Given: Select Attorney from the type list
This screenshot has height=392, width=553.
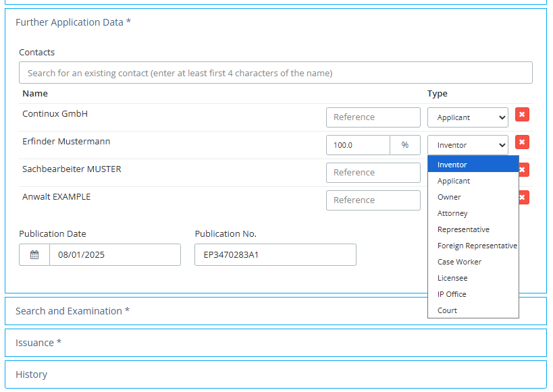Looking at the screenshot, I should 473,213.
